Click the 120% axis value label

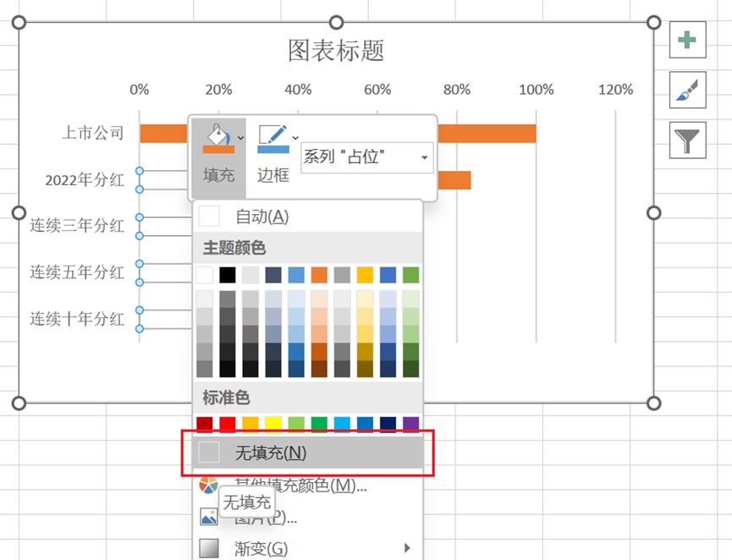616,90
